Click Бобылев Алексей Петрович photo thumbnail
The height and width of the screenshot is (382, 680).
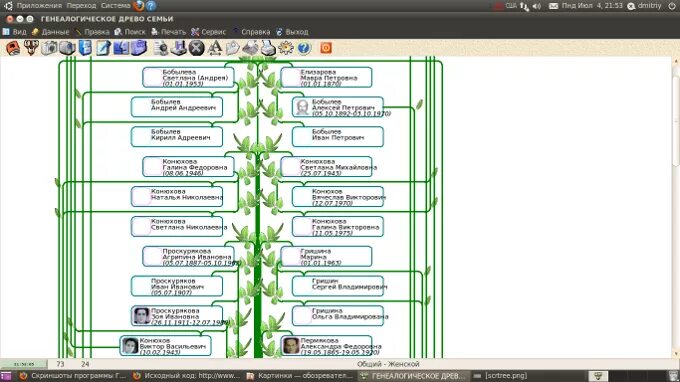tap(302, 107)
